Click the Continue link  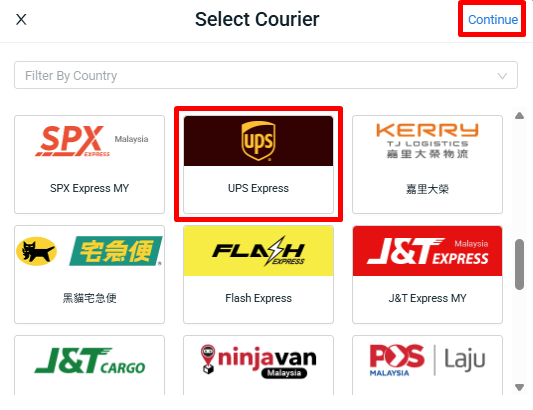pyautogui.click(x=493, y=20)
